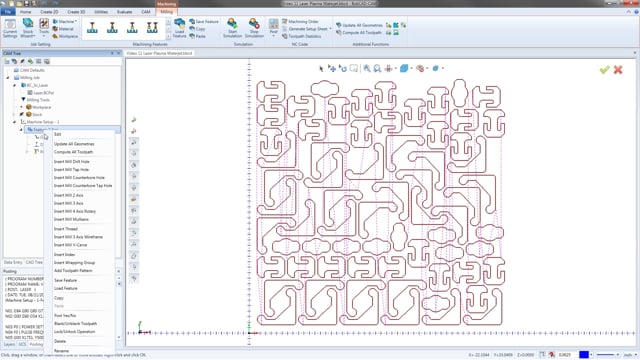
Task: Open the line style dropdown in the status bar
Action: click(618, 355)
